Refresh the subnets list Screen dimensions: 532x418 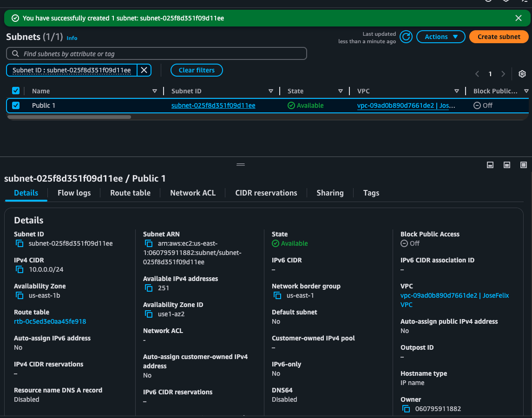406,37
